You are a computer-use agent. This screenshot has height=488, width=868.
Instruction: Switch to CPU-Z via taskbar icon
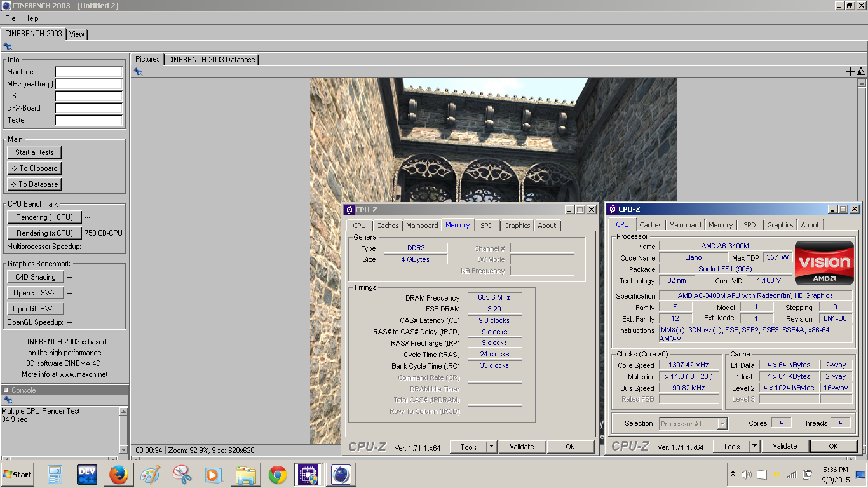[x=309, y=475]
